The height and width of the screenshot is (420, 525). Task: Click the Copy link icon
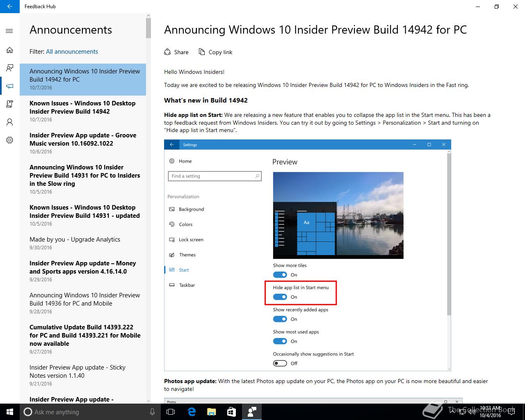[x=202, y=52]
